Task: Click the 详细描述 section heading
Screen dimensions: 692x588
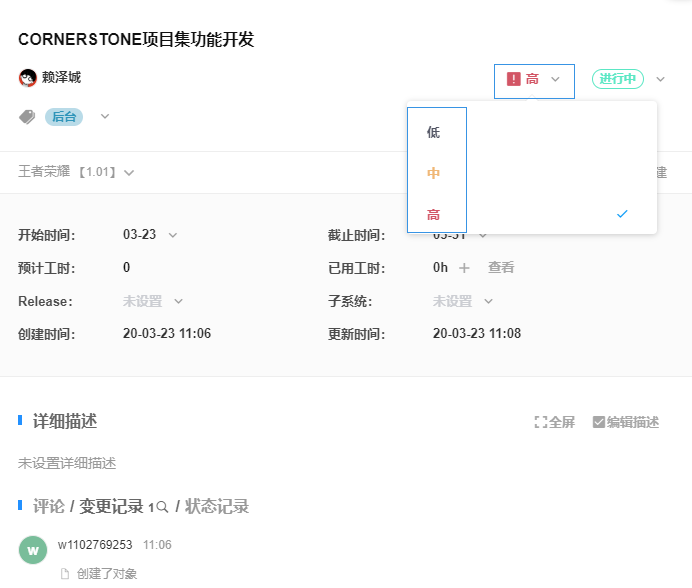Action: [x=65, y=422]
